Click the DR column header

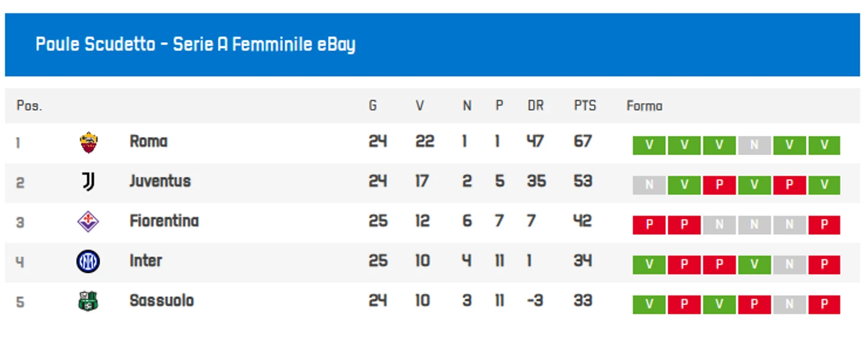[536, 106]
